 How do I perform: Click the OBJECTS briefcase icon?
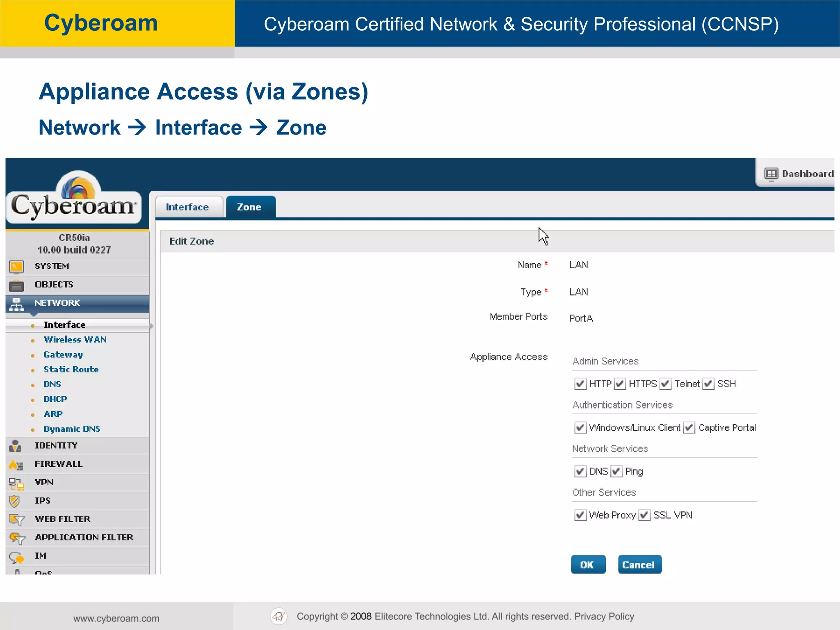pyautogui.click(x=16, y=285)
